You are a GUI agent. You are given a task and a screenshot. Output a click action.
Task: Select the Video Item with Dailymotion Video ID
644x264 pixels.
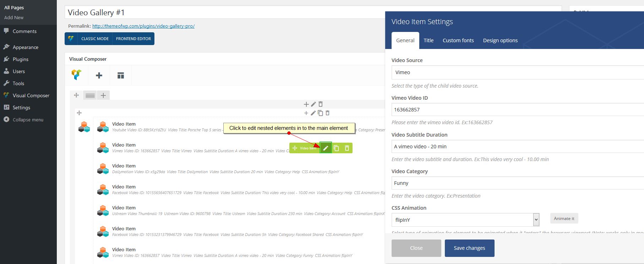[x=225, y=169]
